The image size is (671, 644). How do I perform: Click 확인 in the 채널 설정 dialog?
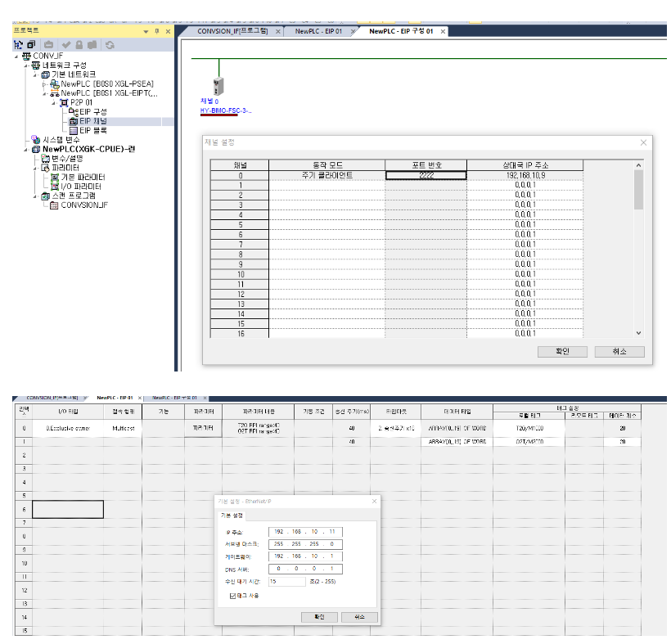point(563,352)
